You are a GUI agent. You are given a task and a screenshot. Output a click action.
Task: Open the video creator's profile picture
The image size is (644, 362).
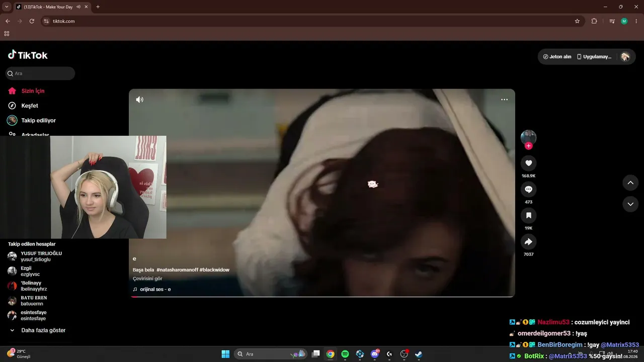pos(528,137)
